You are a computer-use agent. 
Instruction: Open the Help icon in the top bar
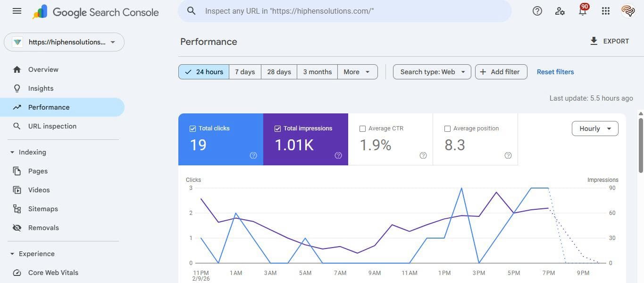click(537, 10)
